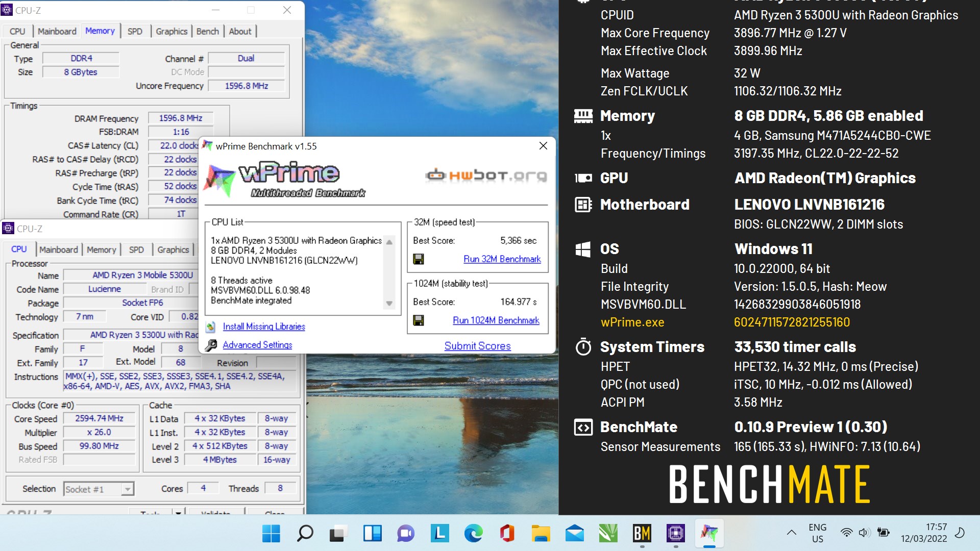Image resolution: width=980 pixels, height=551 pixels.
Task: Open the Windows Start menu
Action: coord(271,534)
